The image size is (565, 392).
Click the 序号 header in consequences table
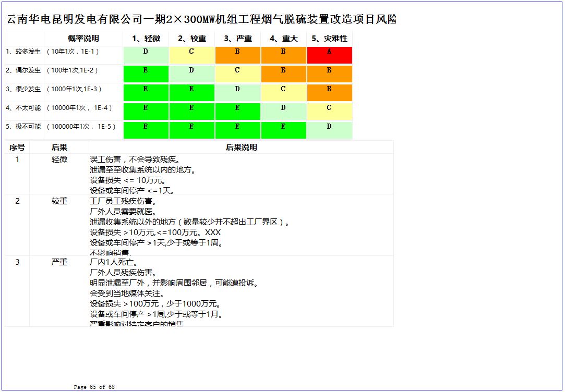click(x=17, y=147)
